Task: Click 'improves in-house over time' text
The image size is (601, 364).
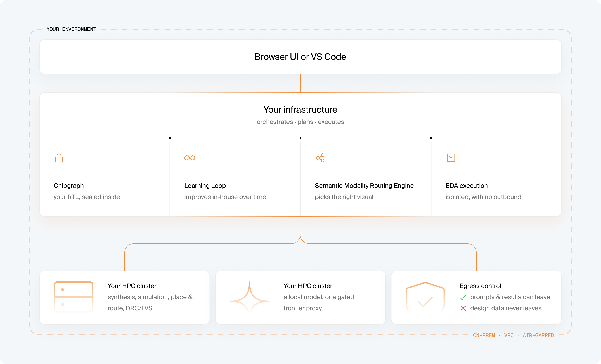Action: (225, 197)
